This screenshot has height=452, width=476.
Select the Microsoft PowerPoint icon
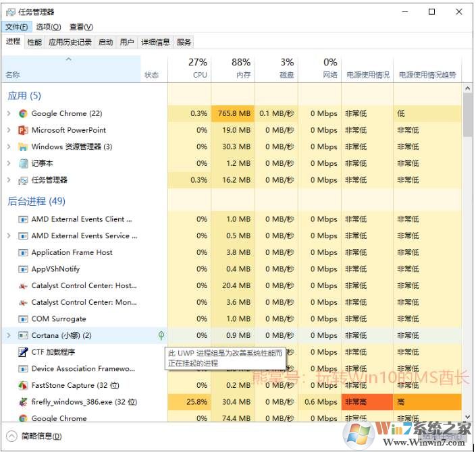point(23,130)
